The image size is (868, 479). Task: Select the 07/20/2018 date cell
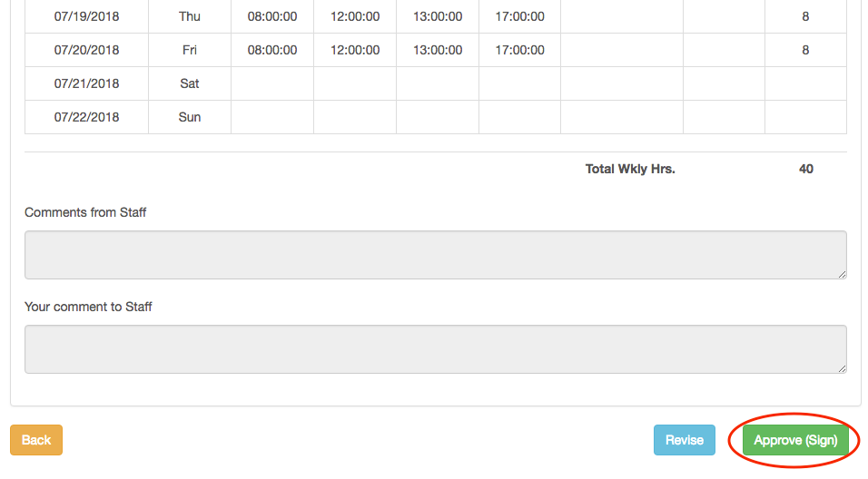tap(87, 50)
